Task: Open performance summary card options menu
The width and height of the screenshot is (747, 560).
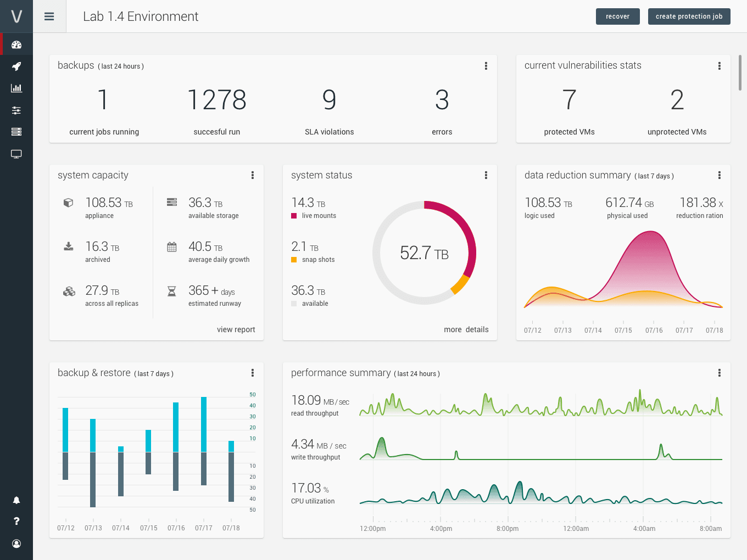Action: point(720,373)
